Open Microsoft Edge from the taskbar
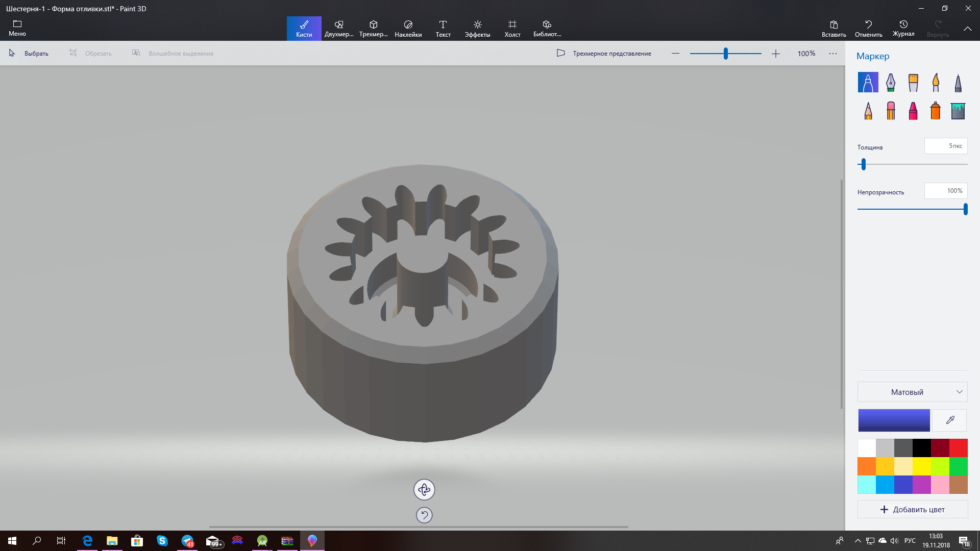Viewport: 980px width, 551px height. [87, 541]
